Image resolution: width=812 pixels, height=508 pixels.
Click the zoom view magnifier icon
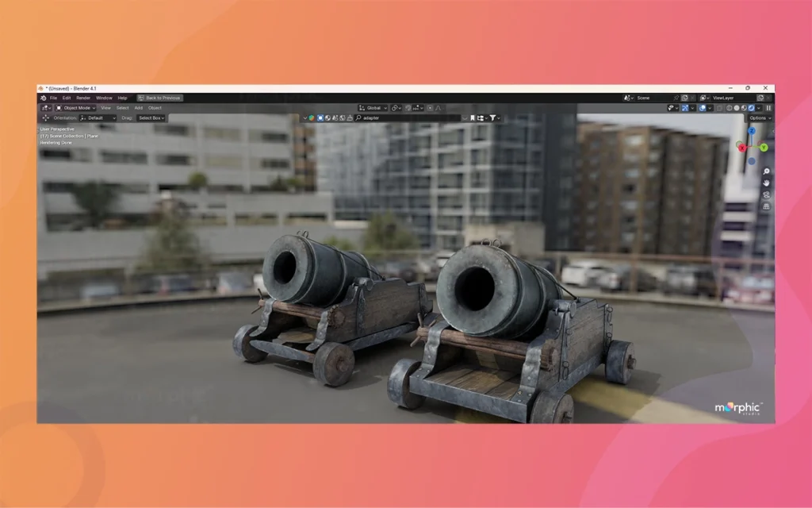767,171
